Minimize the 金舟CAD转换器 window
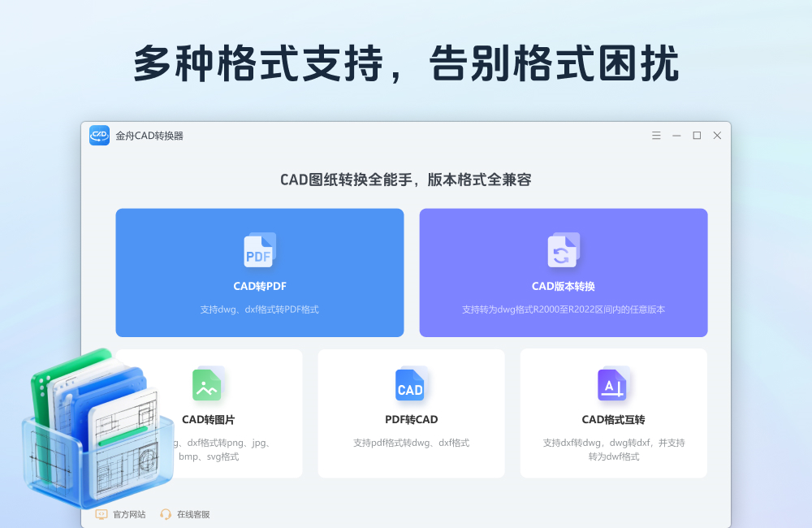This screenshot has width=812, height=528. [676, 136]
